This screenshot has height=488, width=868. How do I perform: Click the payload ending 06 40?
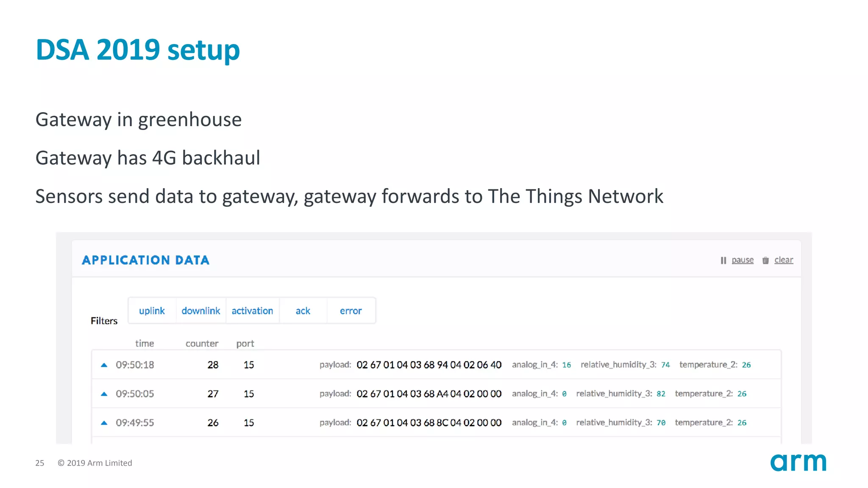pos(429,365)
